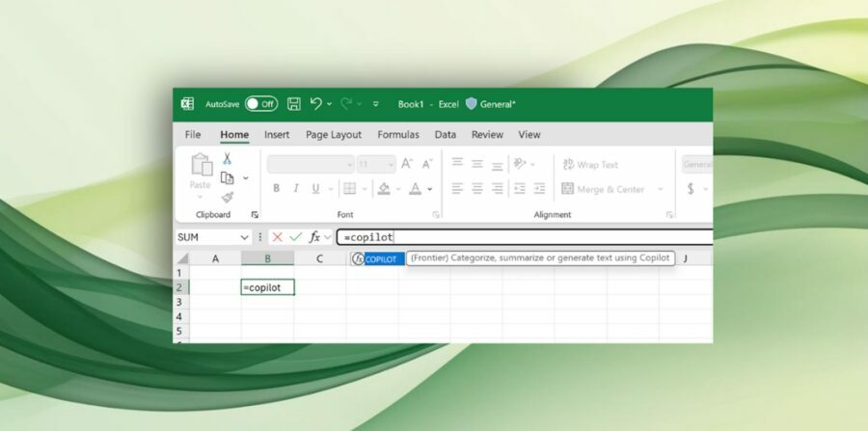Click the Merge & Center button
The width and height of the screenshot is (868, 431).
pyautogui.click(x=603, y=189)
